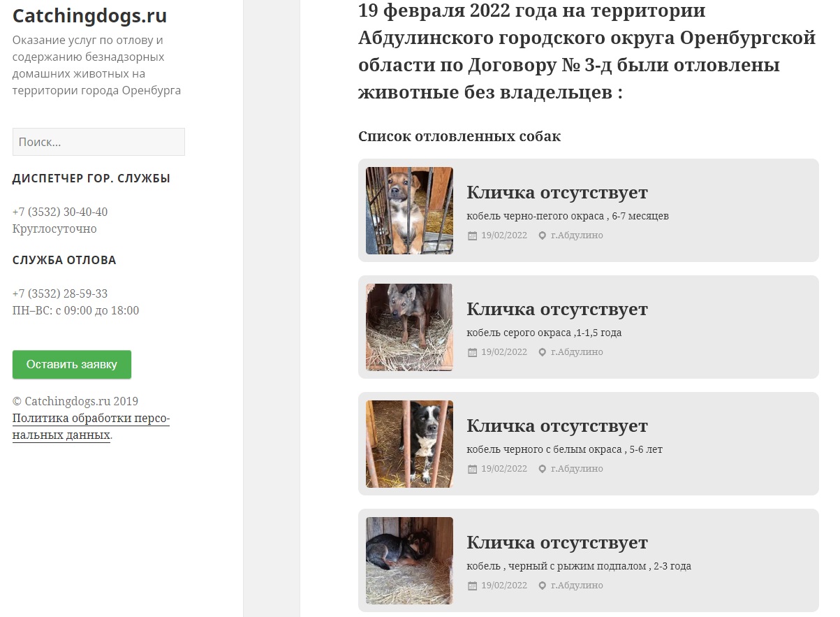Screen dimensions: 840x617
Task: Click calendar icon on gray dog card
Action: (x=472, y=352)
